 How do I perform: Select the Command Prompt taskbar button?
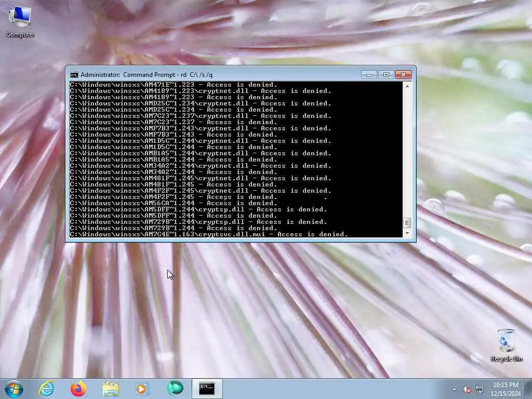(207, 389)
